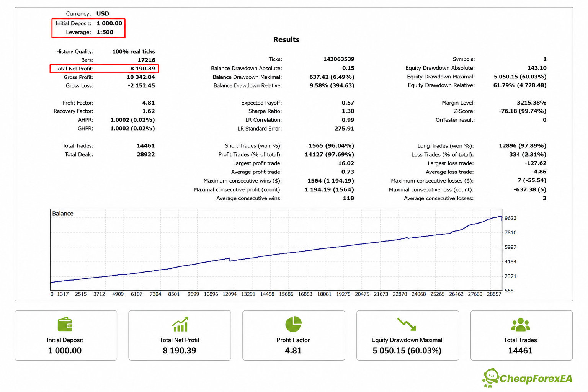
Task: Click the Maximal consecutive profit value 1 194.19 (1564)
Action: click(x=329, y=189)
